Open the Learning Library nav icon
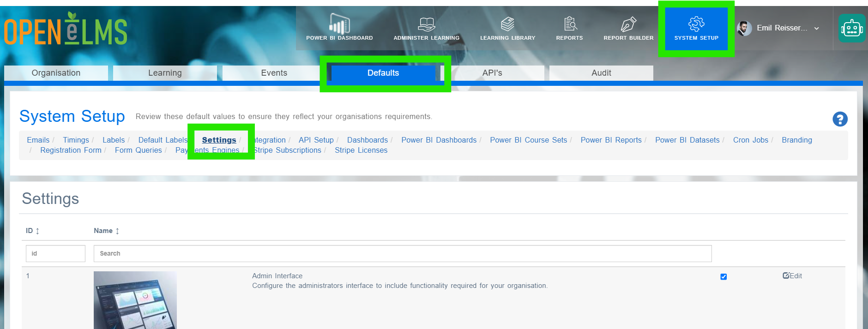 coord(507,24)
